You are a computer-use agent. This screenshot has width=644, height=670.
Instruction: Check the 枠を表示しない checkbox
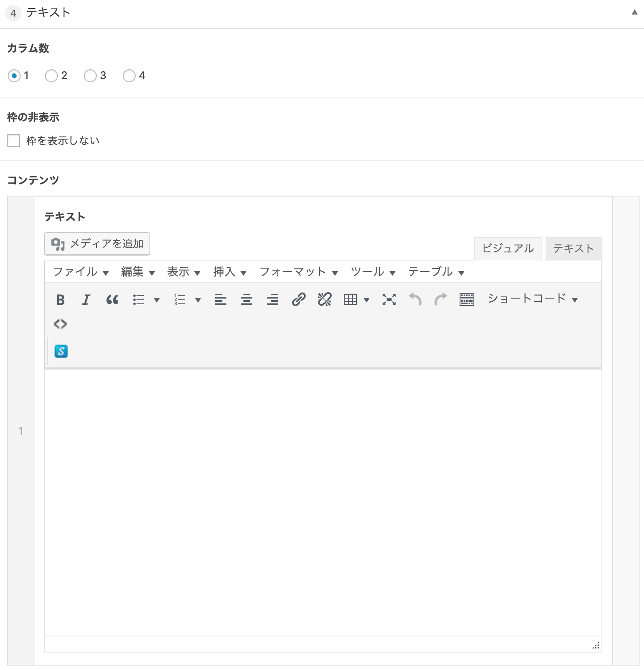(x=13, y=141)
